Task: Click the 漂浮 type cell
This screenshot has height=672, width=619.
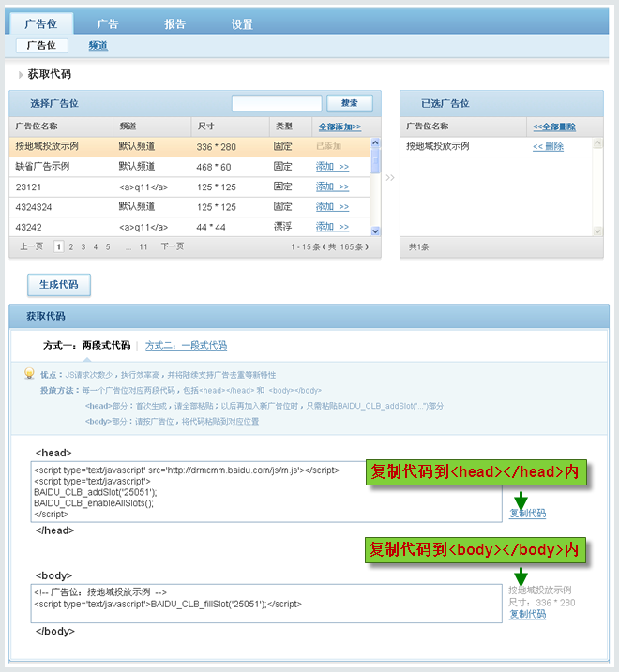Action: click(x=283, y=226)
